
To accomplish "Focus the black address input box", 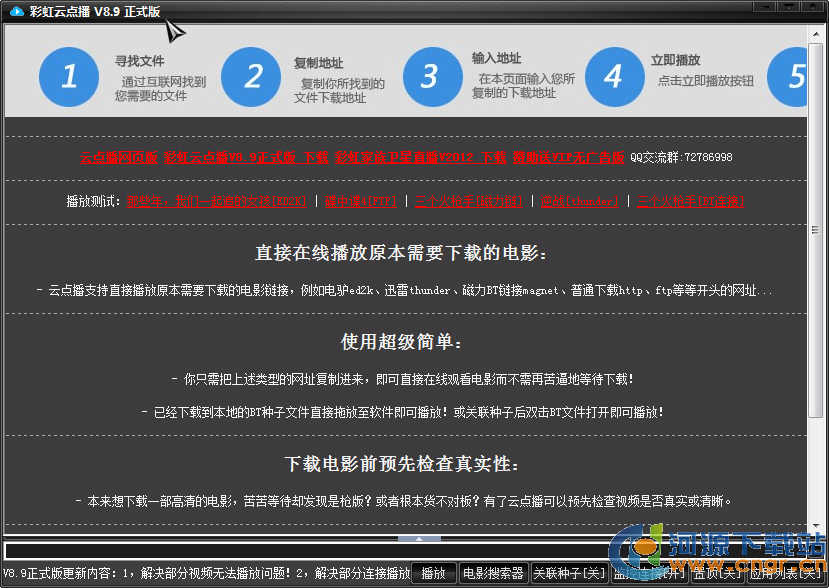I will 407,552.
